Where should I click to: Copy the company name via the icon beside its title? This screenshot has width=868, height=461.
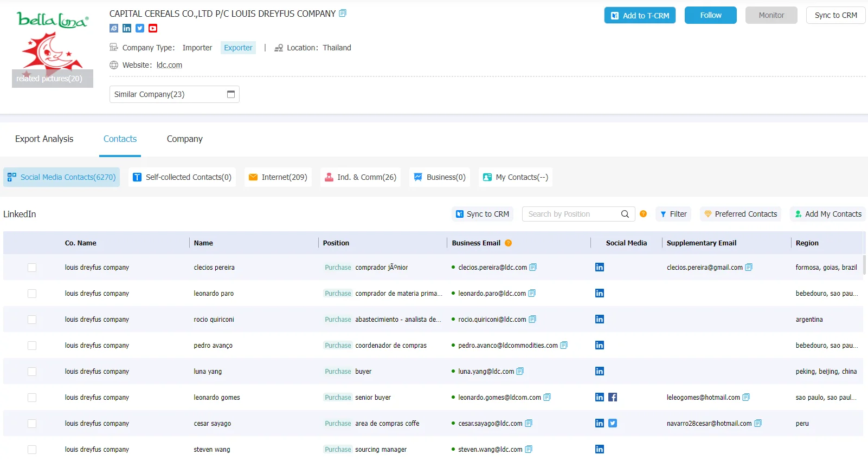(343, 13)
